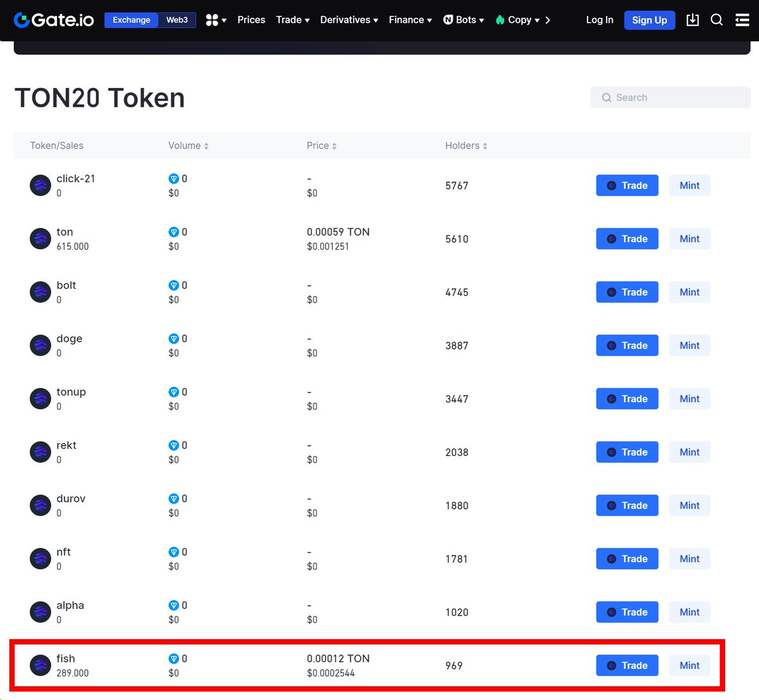759x700 pixels.
Task: Select the fish token icon
Action: 40,665
